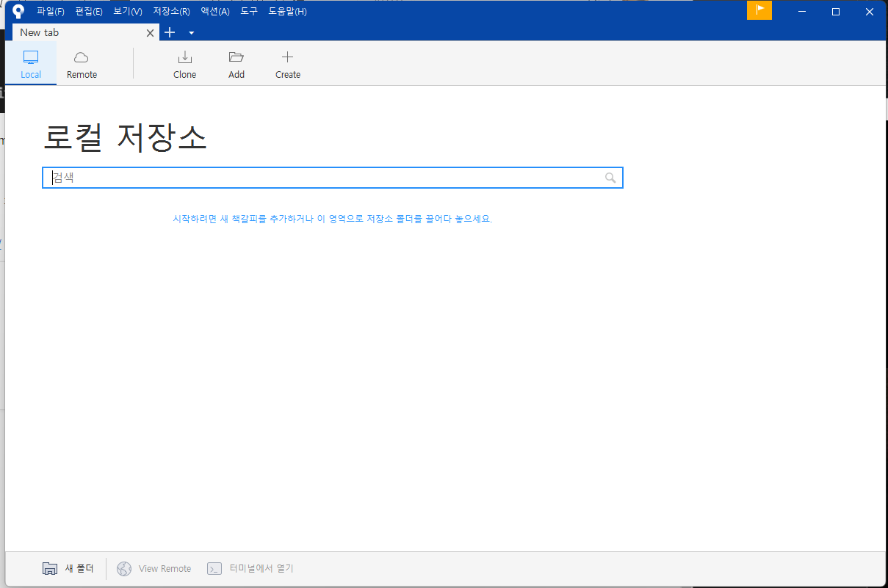888x588 pixels.
Task: Click the magnifier icon in search box
Action: coord(610,178)
